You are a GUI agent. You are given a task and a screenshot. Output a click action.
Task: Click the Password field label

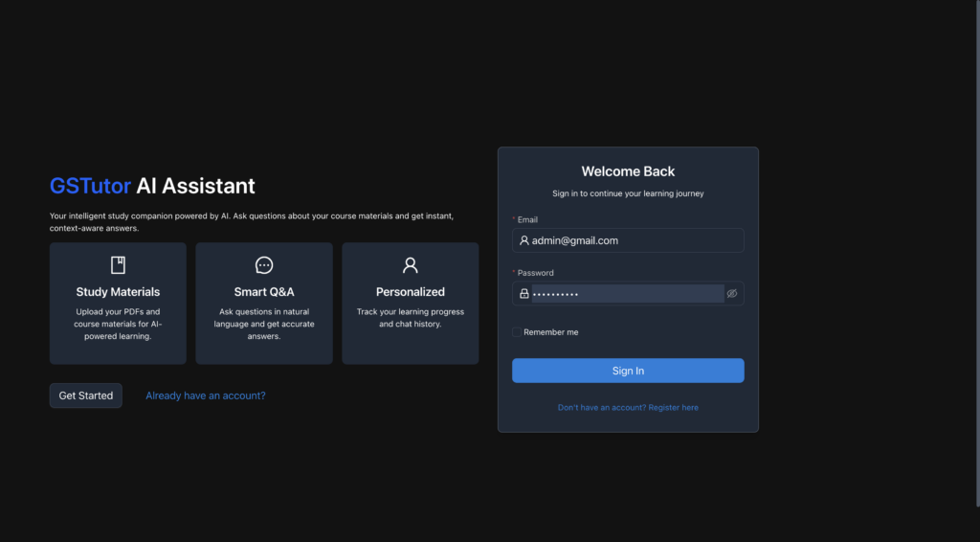[x=535, y=273]
